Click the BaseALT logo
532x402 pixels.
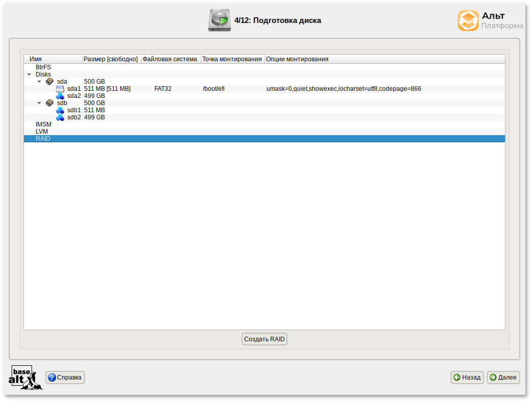[25, 378]
